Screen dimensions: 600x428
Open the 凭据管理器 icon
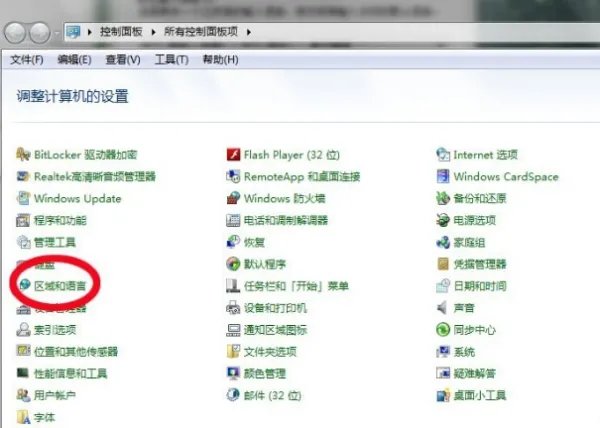pyautogui.click(x=443, y=264)
